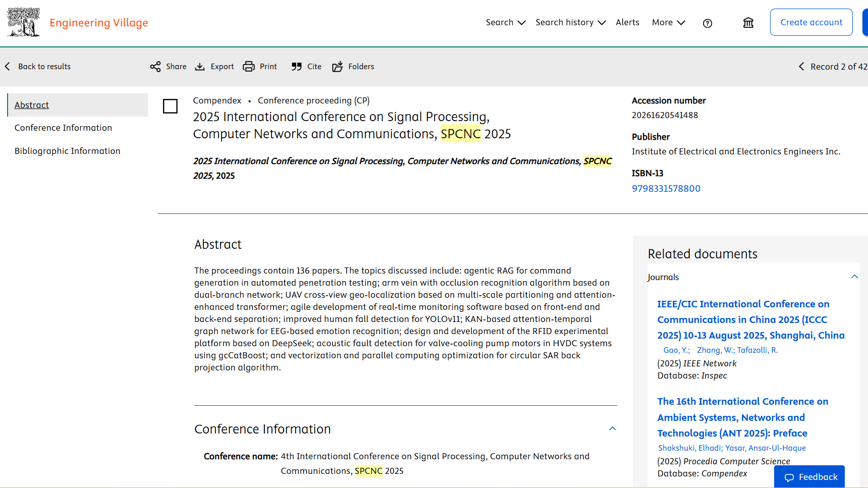The height and width of the screenshot is (488, 868).
Task: Open the help question mark icon
Action: click(708, 23)
